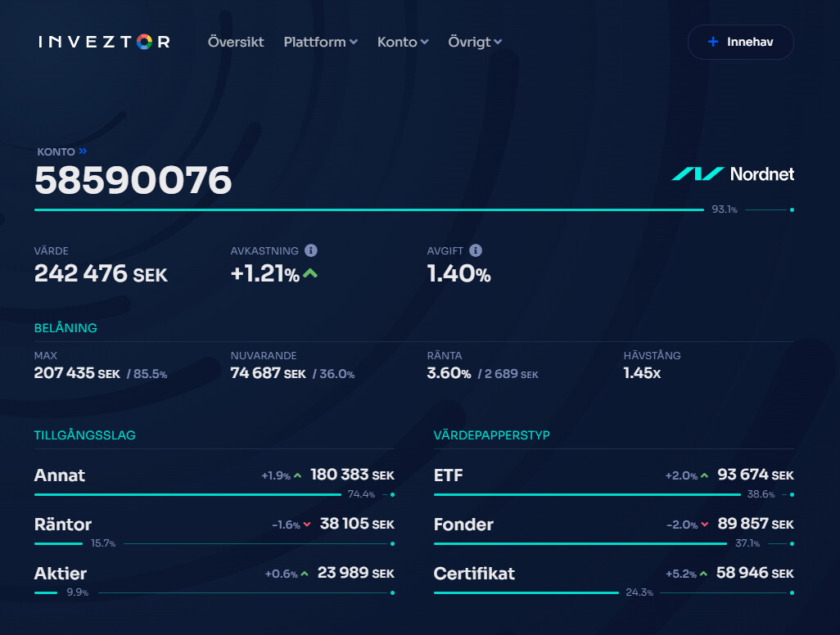Go to the Översikt page
The image size is (840, 635).
tap(236, 42)
